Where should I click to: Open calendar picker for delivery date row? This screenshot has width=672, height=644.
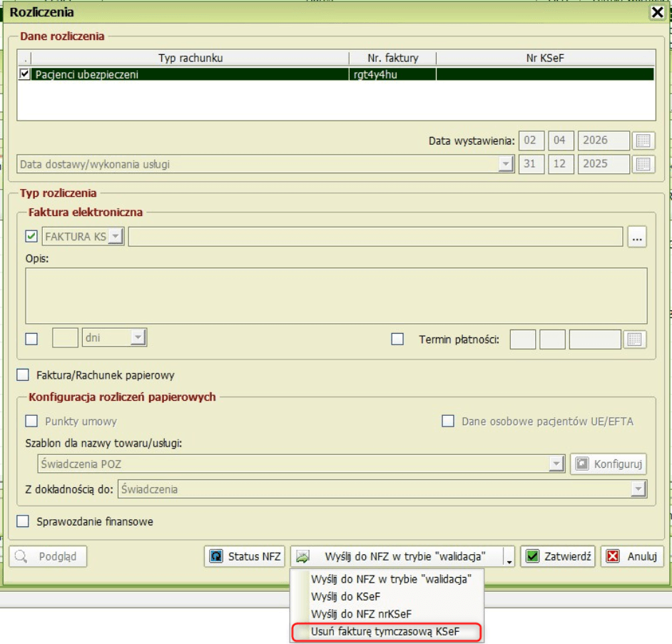pos(643,164)
